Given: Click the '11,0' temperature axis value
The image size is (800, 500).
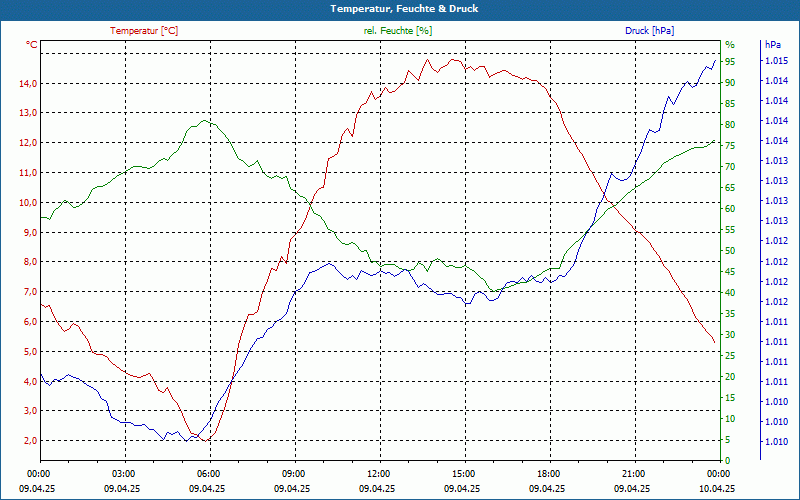Looking at the screenshot, I should pyautogui.click(x=28, y=172).
